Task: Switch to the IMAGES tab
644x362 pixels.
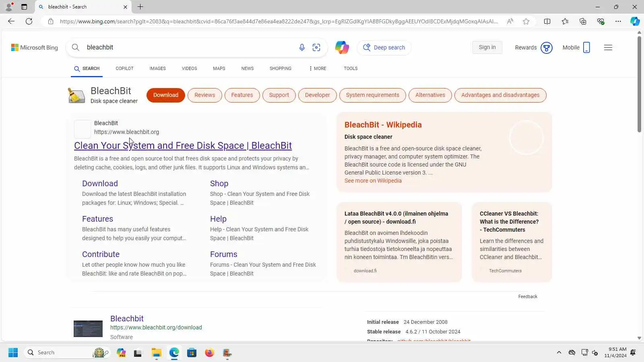Action: tap(157, 68)
